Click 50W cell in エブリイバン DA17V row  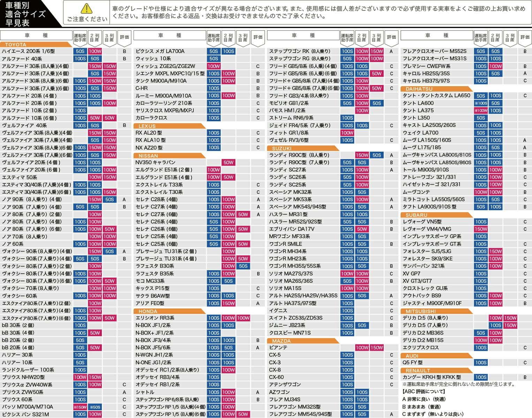(362, 229)
